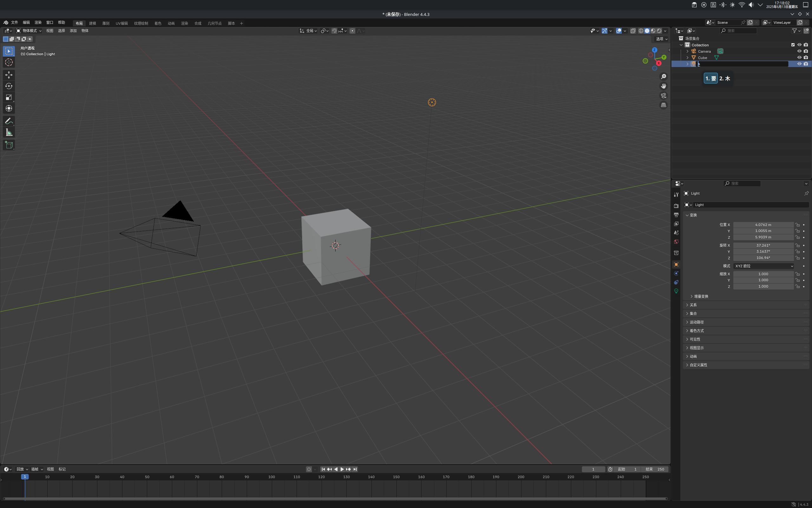Switch to the 建模 workspace tab

[93, 23]
